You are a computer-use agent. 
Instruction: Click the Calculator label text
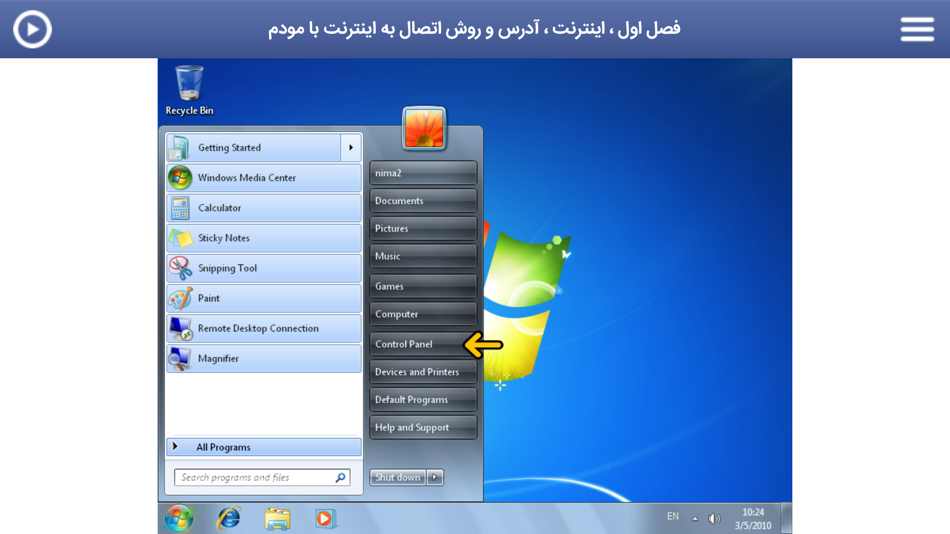(x=219, y=208)
